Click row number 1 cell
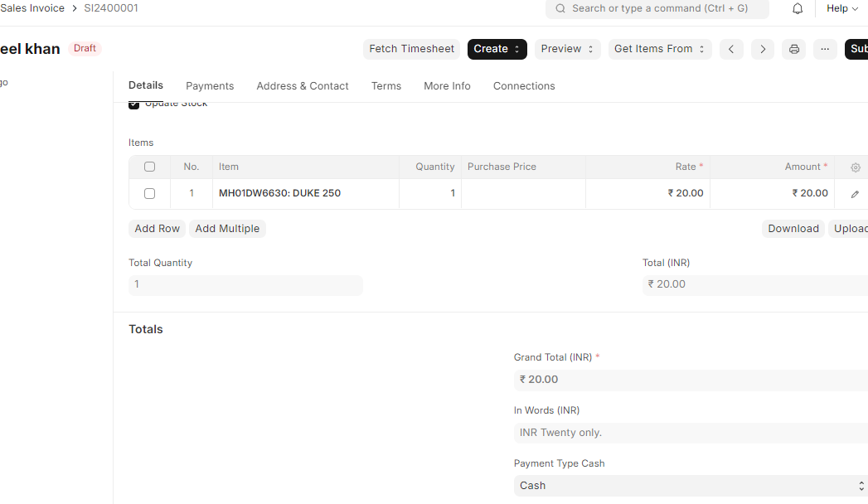 pyautogui.click(x=192, y=194)
